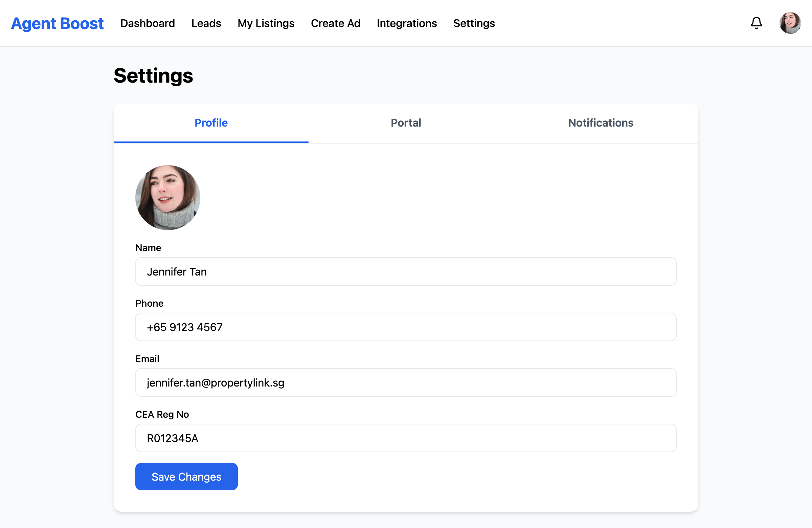Image resolution: width=812 pixels, height=528 pixels.
Task: Click the Name input field
Action: 406,272
